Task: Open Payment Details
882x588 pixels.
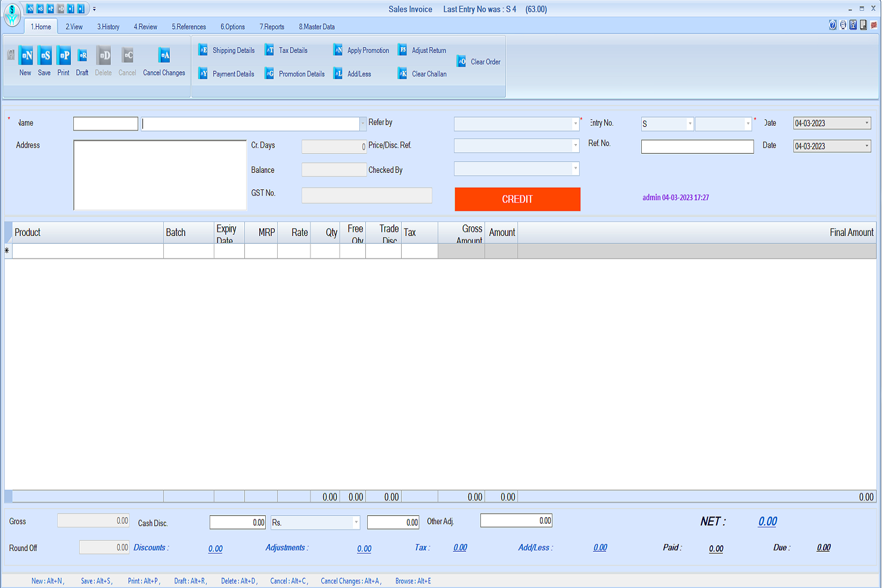Action: click(233, 74)
